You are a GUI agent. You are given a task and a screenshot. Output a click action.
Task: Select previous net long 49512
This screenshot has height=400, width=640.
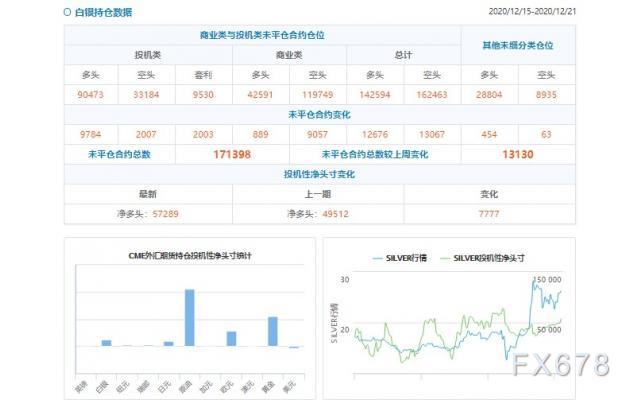(x=335, y=214)
